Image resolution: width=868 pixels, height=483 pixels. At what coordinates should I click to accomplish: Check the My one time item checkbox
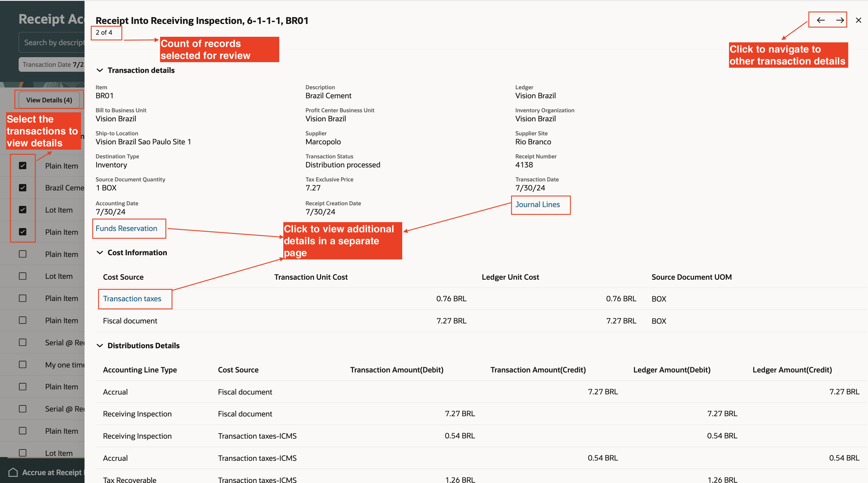pyautogui.click(x=22, y=365)
